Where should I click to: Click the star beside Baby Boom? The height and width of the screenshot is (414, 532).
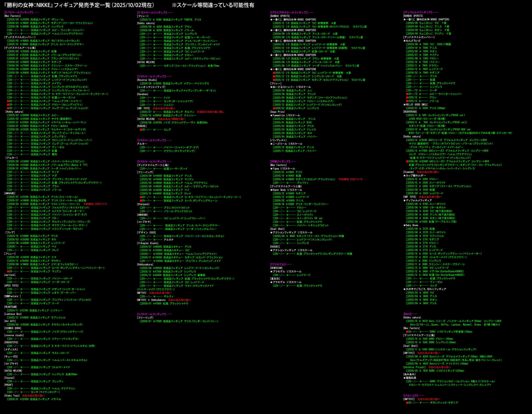(404, 225)
